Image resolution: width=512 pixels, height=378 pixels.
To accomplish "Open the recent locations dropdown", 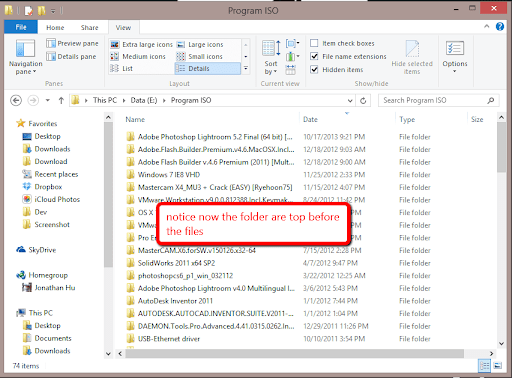I will [48, 100].
